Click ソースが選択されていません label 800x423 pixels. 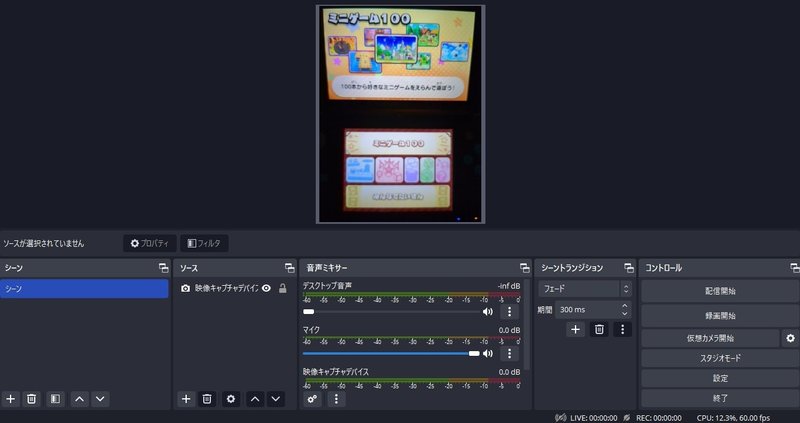coord(44,243)
